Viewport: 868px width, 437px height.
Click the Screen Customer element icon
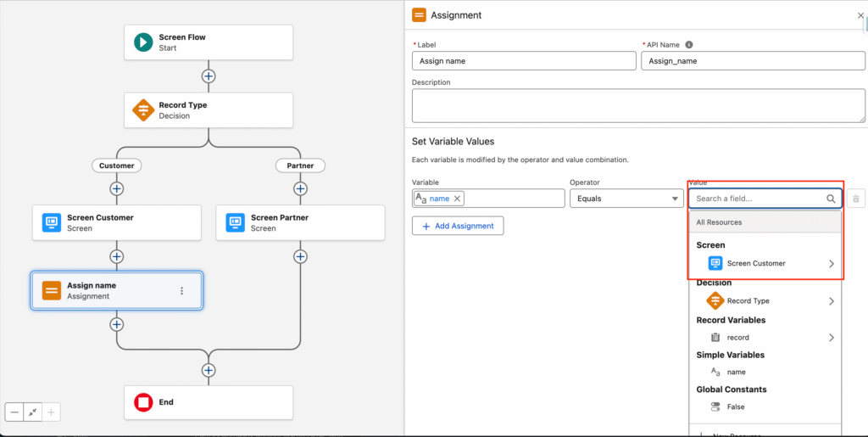53,222
